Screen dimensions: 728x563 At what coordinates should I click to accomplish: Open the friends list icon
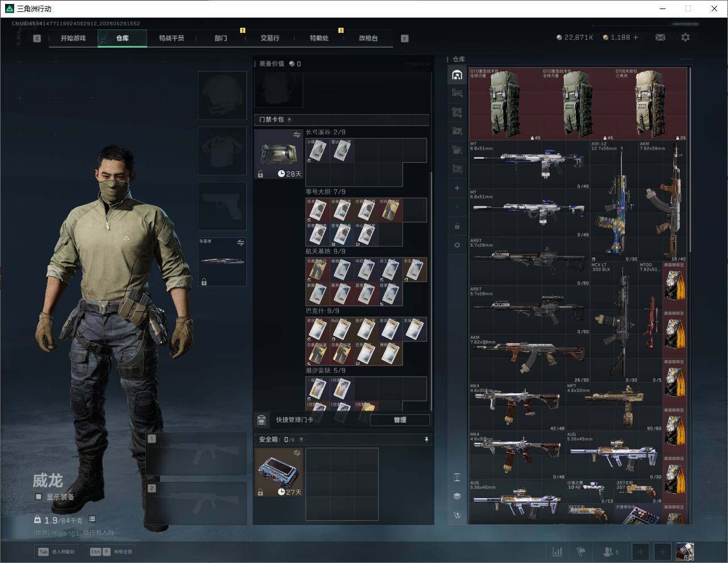point(610,552)
